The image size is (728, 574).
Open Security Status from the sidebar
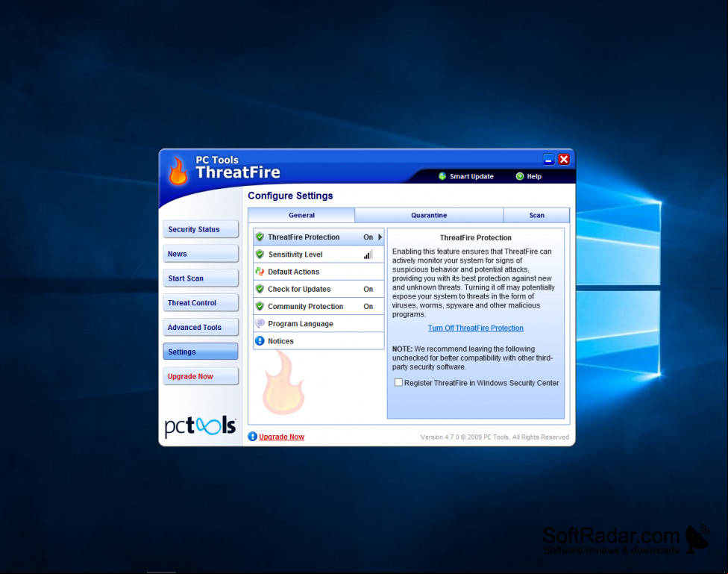[201, 229]
